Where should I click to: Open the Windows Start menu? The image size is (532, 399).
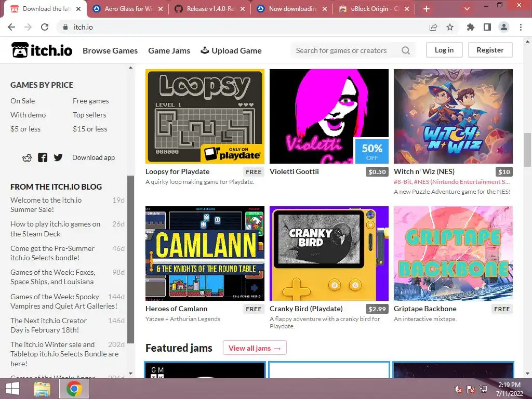pyautogui.click(x=12, y=389)
